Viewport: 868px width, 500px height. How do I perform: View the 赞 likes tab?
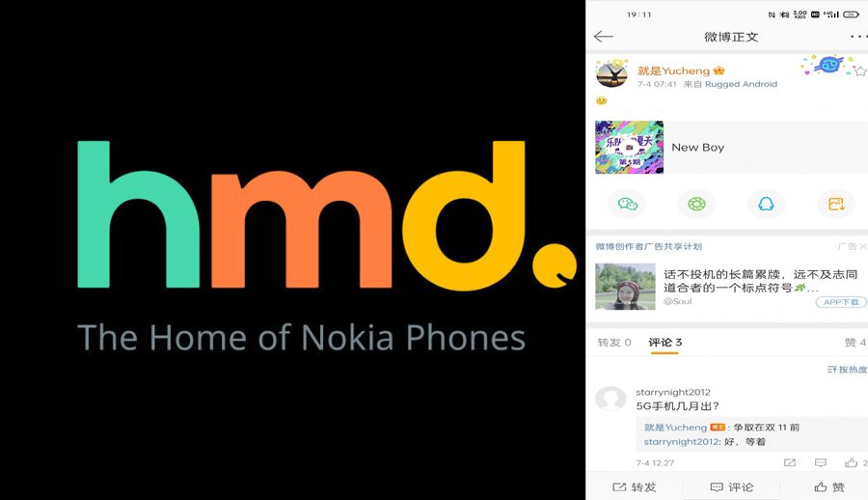tap(855, 343)
